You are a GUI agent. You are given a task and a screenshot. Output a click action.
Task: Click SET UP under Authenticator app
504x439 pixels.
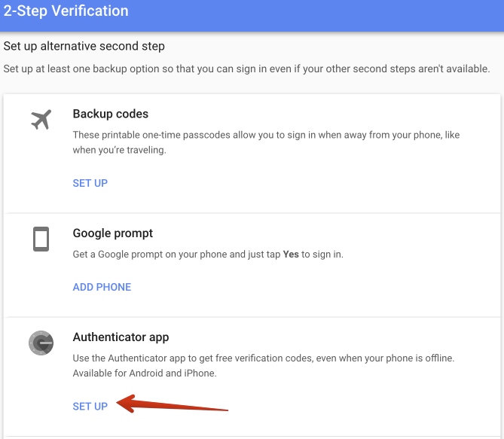tap(90, 407)
